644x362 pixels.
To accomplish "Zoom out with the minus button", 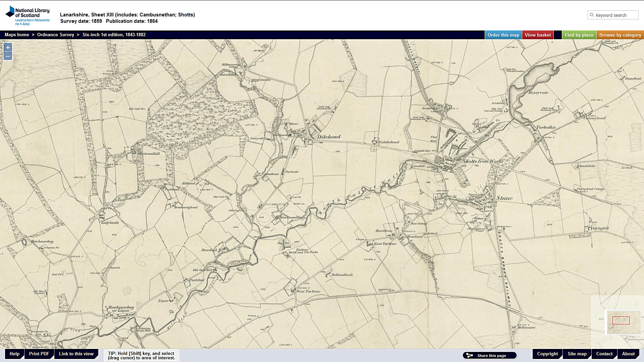I will 8,56.
